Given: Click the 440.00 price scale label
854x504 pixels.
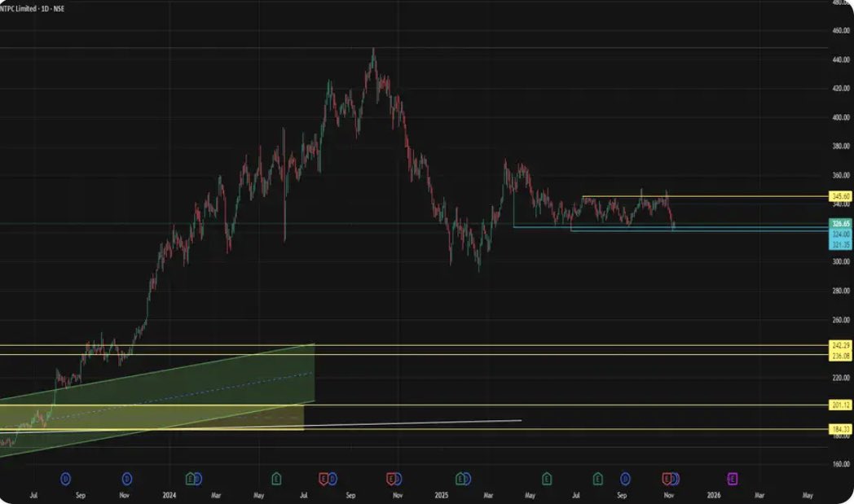Looking at the screenshot, I should click(x=841, y=60).
